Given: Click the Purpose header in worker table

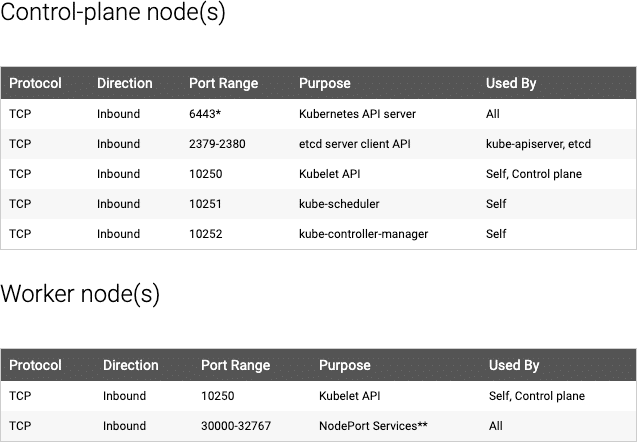Looking at the screenshot, I should click(344, 365).
